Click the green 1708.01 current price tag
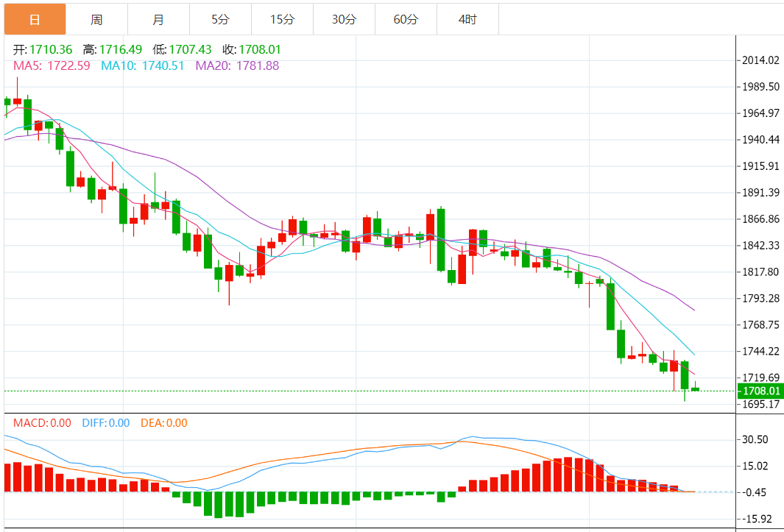Viewport: 784px width, 532px height. 760,391
